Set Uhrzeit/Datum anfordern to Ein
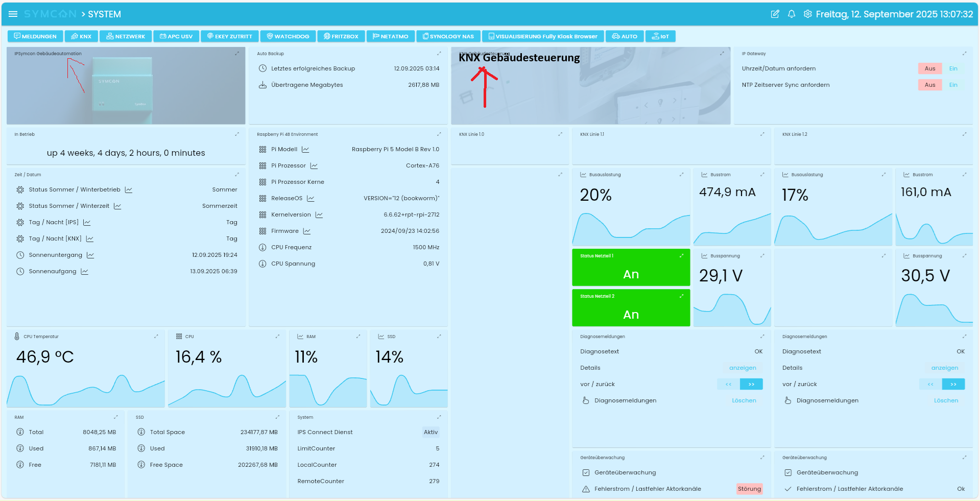The image size is (980, 501). (953, 69)
